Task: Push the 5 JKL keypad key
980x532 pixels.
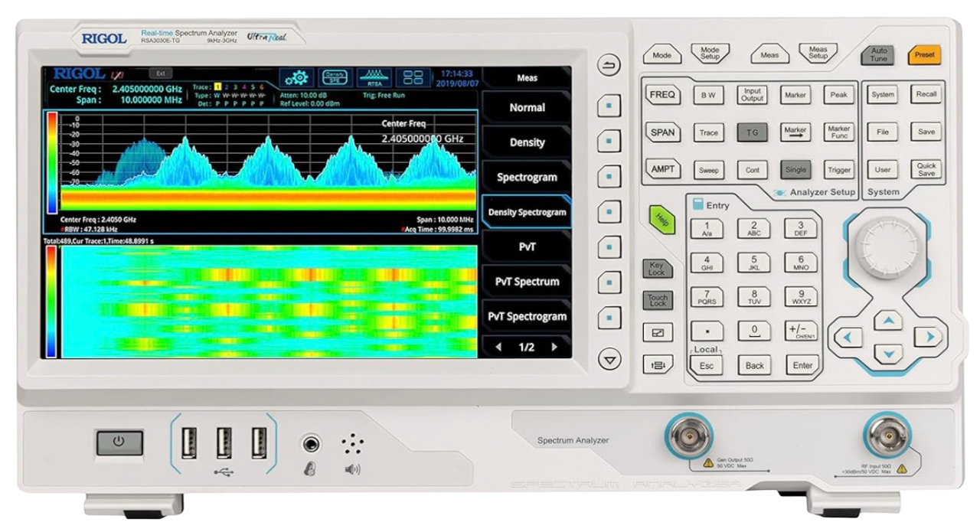Action: click(x=754, y=263)
